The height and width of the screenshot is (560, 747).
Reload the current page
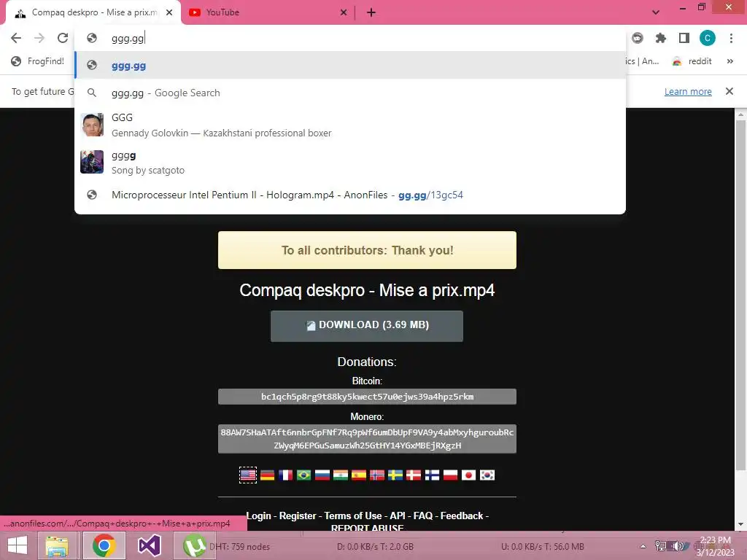click(63, 38)
